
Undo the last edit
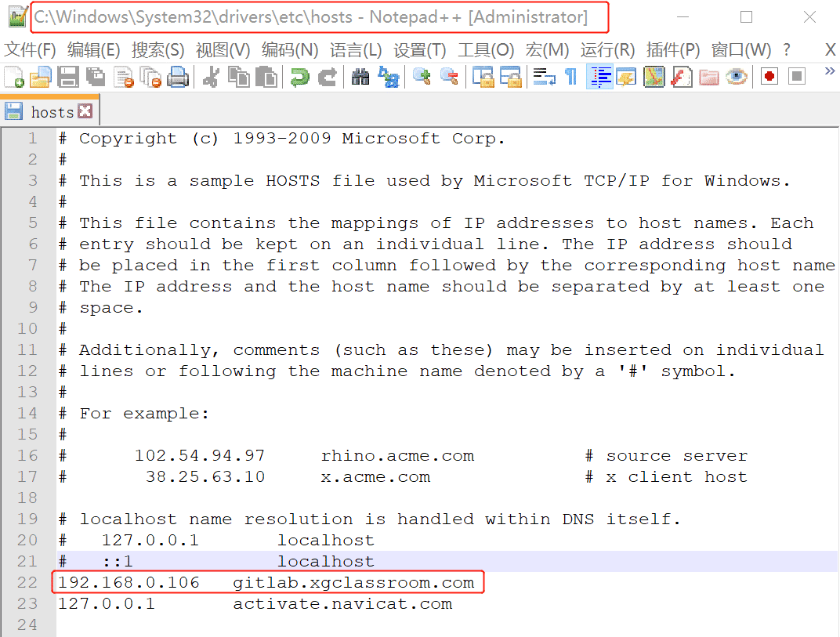[300, 77]
